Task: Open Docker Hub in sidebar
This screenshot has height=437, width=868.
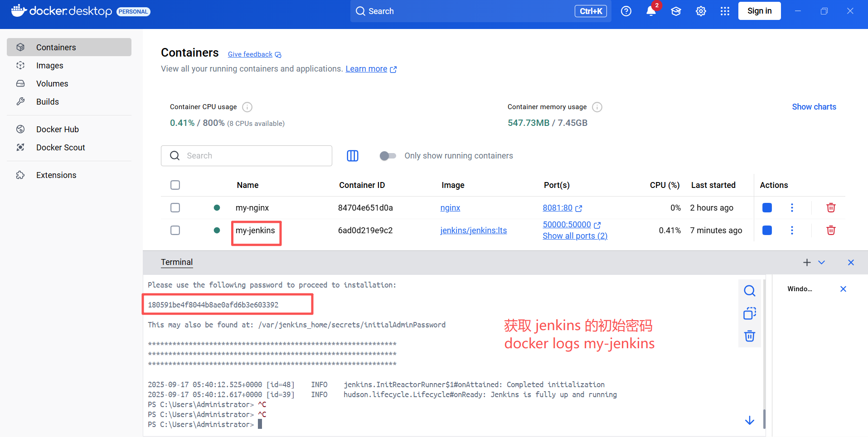Action: (x=69, y=129)
